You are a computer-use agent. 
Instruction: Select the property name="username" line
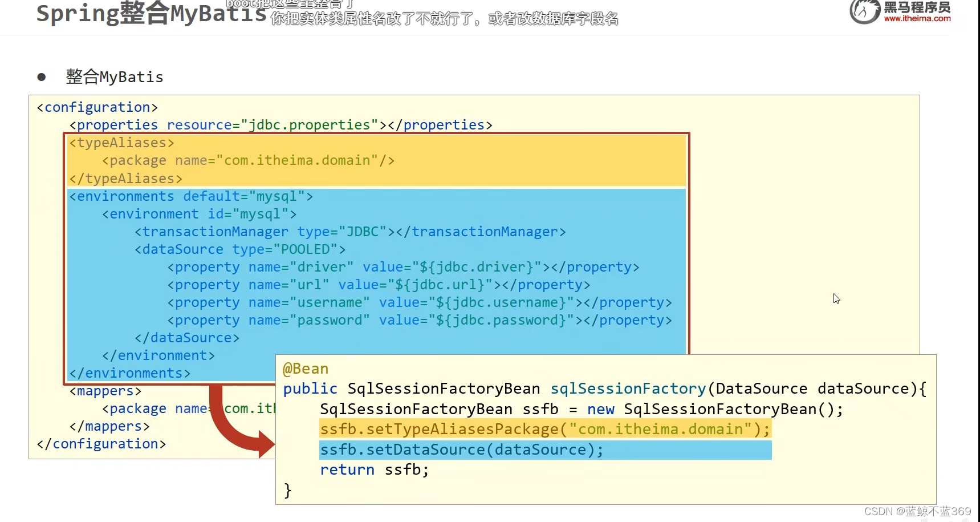420,302
